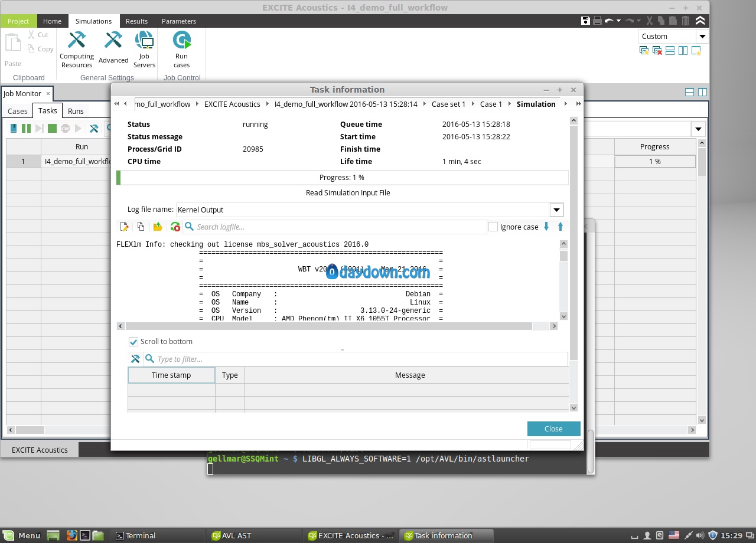This screenshot has width=756, height=543.
Task: Click the Run cases button
Action: (x=181, y=50)
